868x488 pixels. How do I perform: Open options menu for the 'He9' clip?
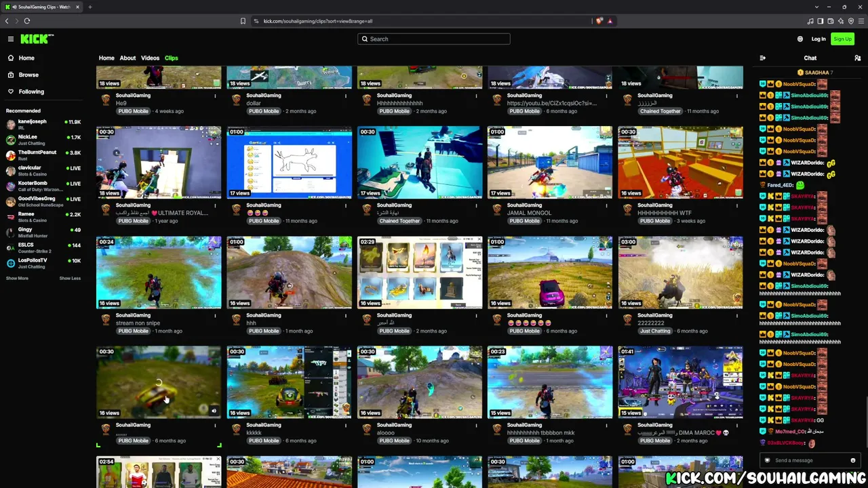[215, 96]
